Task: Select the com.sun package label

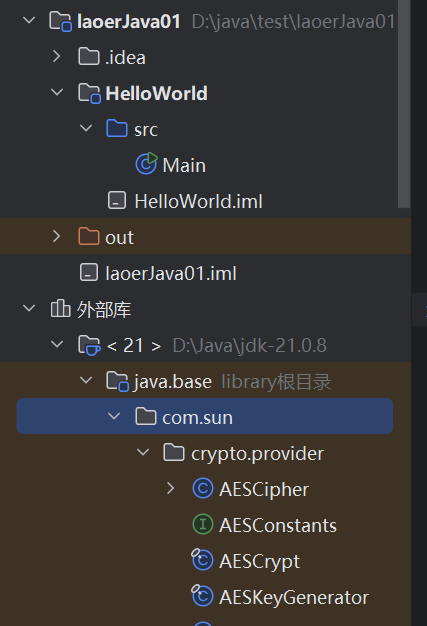Action: (198, 418)
